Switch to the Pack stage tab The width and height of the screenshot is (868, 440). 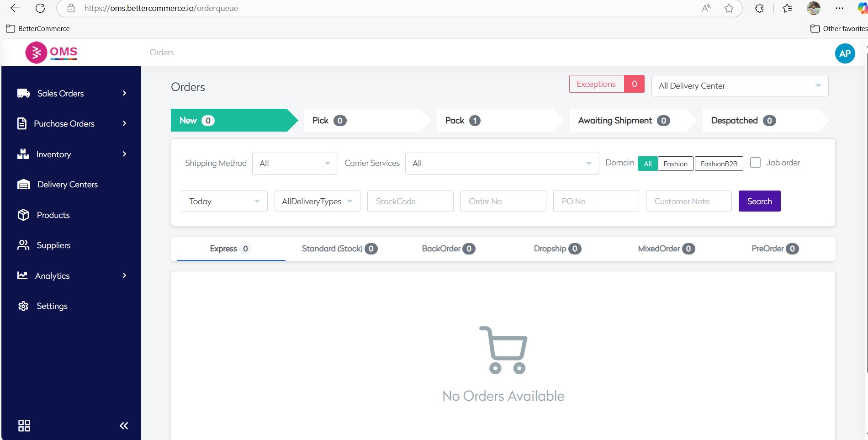pos(462,121)
